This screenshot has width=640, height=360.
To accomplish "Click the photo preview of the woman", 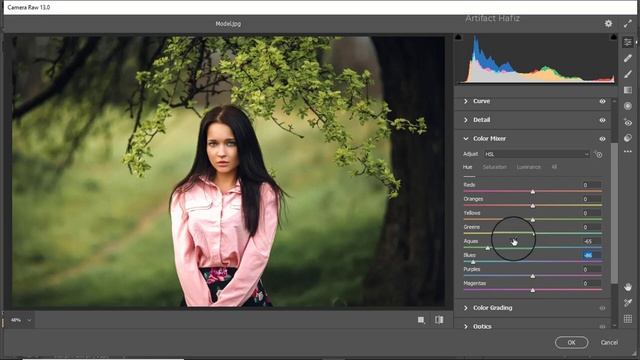I will pyautogui.click(x=228, y=171).
